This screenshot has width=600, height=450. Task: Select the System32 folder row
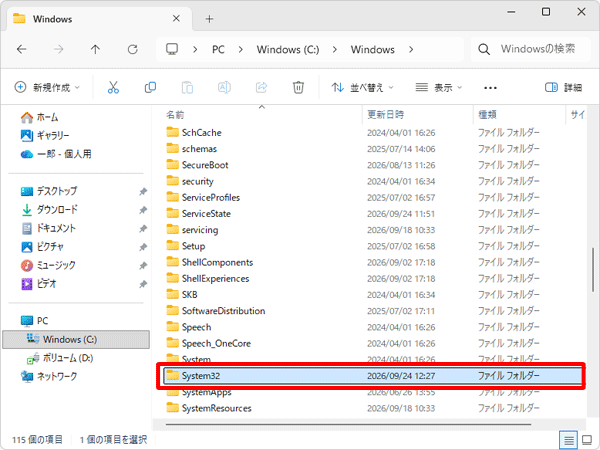(372, 376)
